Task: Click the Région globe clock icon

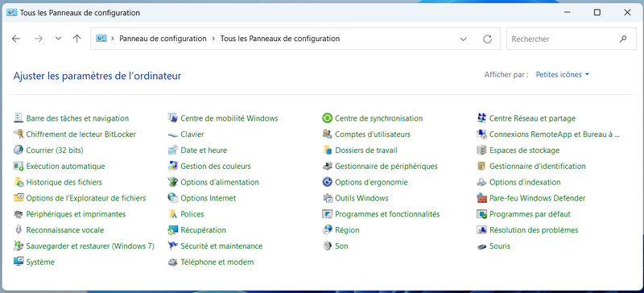Action: tap(328, 230)
